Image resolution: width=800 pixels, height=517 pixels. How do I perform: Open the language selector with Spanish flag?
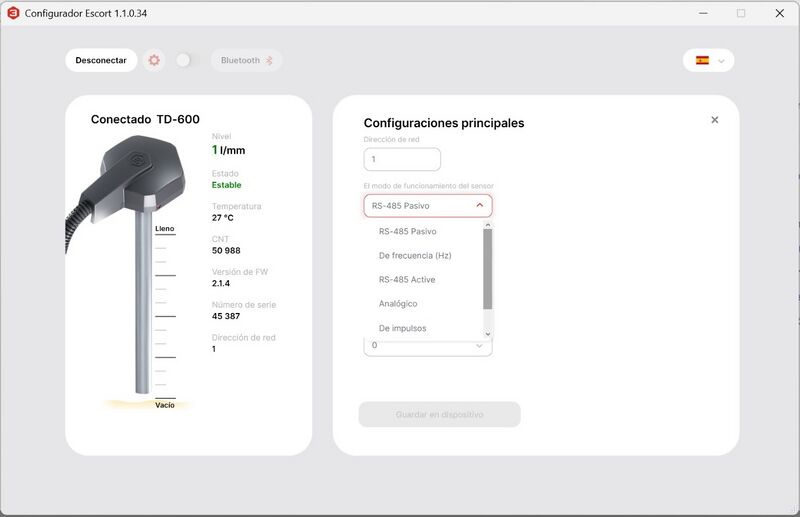coord(708,60)
